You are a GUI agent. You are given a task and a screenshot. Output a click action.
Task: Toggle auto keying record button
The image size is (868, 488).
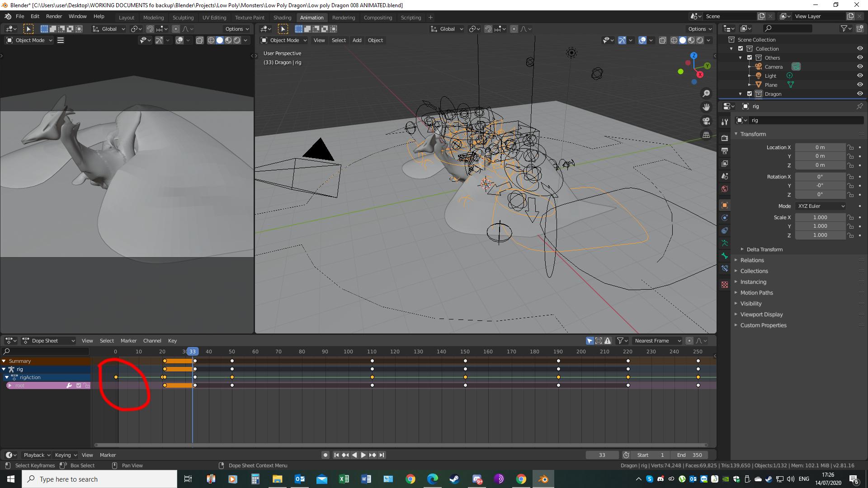pyautogui.click(x=325, y=455)
